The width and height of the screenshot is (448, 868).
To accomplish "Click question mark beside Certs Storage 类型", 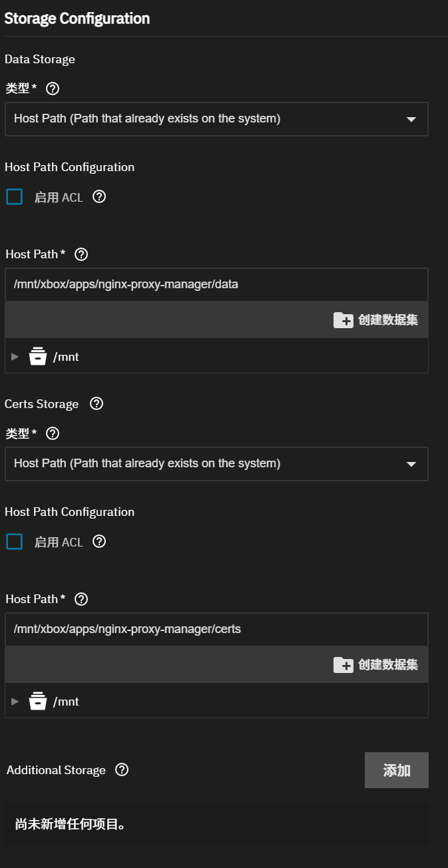I will pos(52,433).
